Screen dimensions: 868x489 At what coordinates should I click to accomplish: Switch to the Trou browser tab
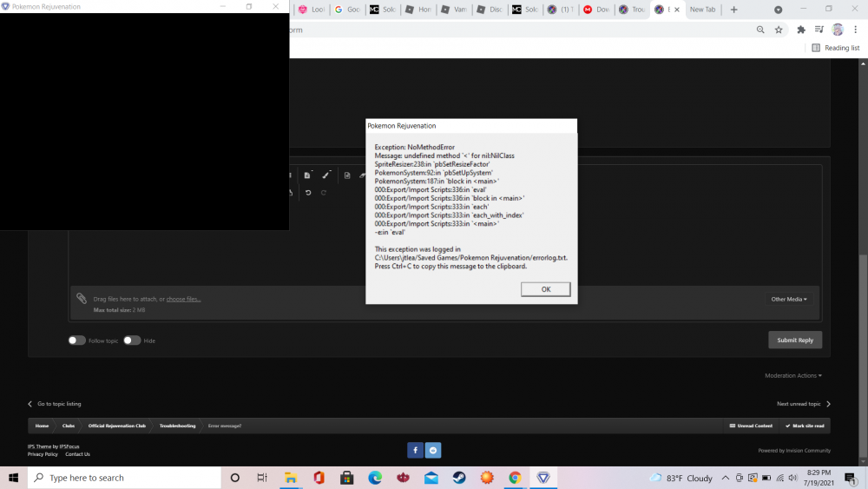(x=632, y=10)
